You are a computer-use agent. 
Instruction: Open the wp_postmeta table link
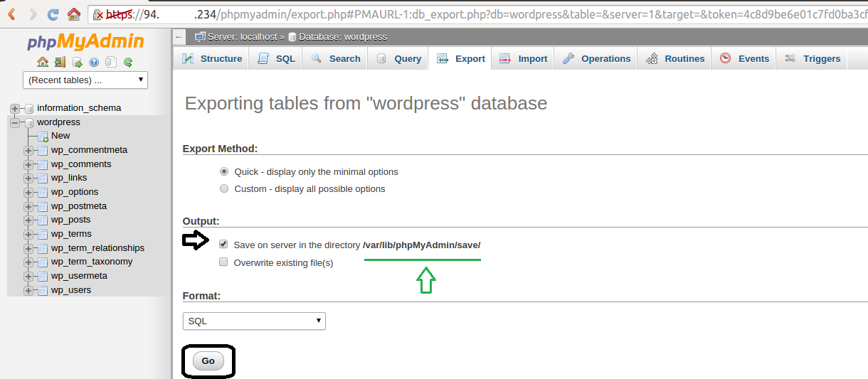(x=79, y=206)
